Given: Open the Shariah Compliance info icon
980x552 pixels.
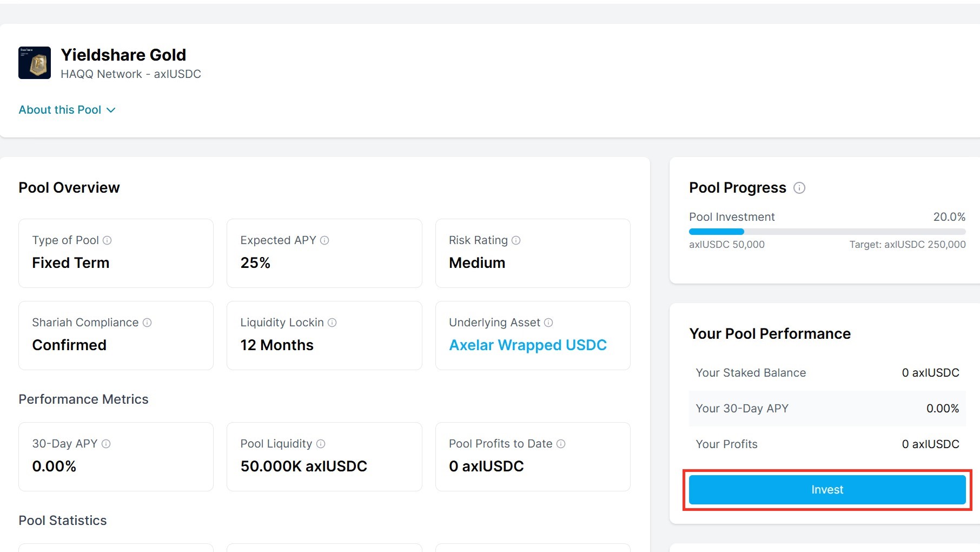Looking at the screenshot, I should [147, 323].
